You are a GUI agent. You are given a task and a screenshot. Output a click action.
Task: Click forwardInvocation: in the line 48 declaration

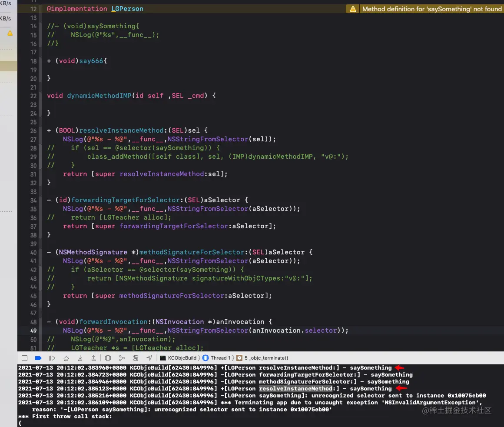pyautogui.click(x=115, y=321)
